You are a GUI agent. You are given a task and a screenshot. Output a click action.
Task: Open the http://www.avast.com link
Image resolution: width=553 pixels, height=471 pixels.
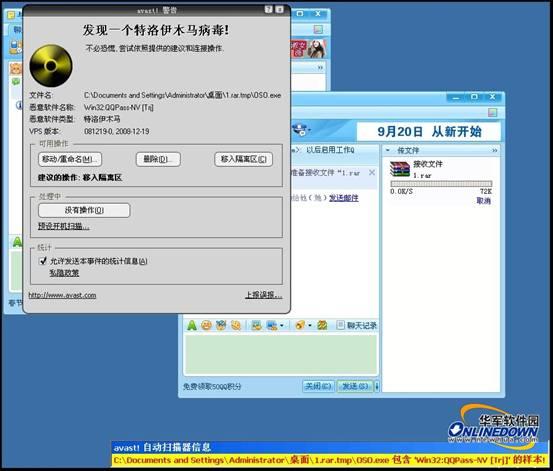click(x=62, y=295)
